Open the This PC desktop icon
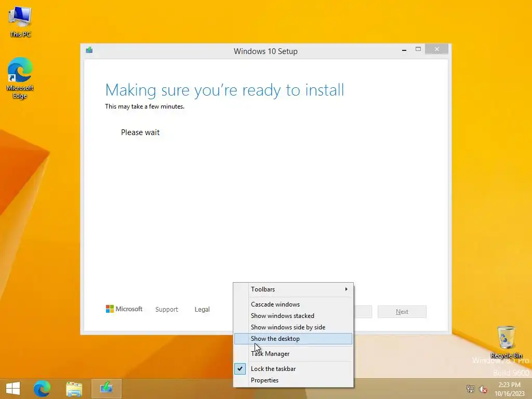This screenshot has height=399, width=532. [20, 21]
